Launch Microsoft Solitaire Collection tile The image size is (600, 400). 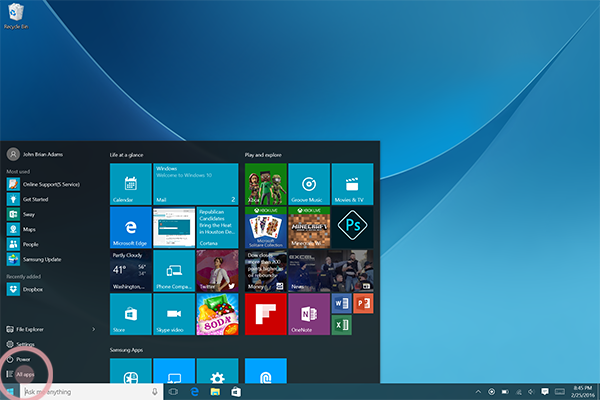pos(266,227)
